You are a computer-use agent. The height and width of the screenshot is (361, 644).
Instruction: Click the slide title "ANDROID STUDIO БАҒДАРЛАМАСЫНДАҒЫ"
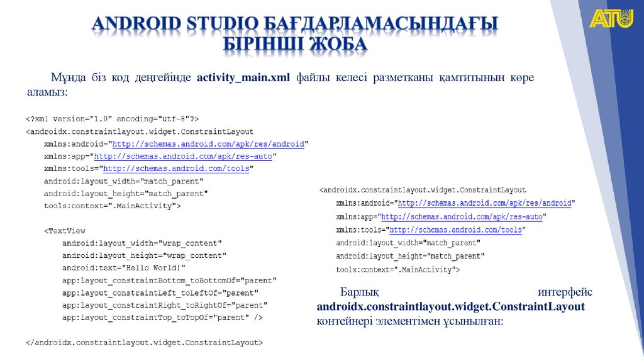coord(294,23)
